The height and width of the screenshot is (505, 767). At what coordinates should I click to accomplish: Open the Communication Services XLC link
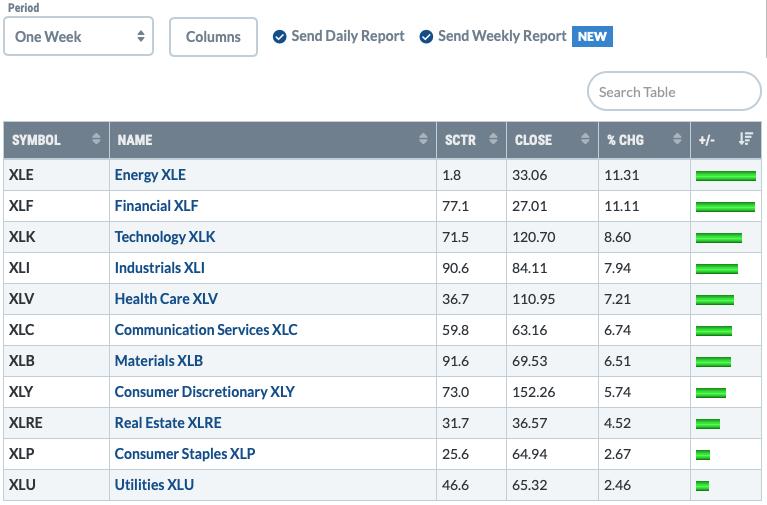[x=206, y=330]
